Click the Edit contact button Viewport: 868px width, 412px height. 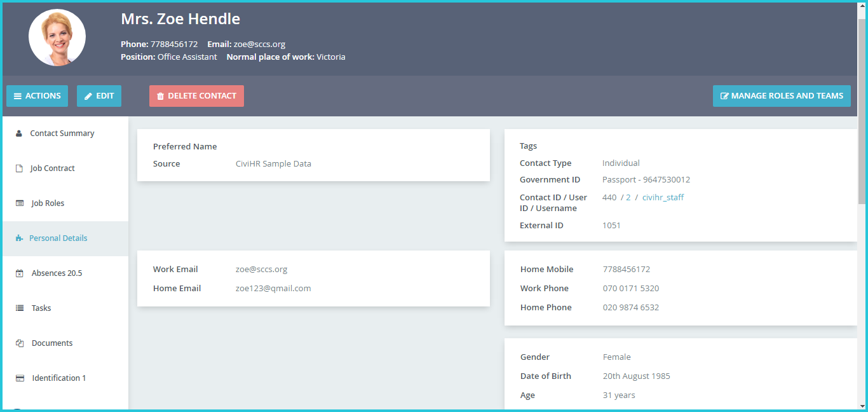99,96
